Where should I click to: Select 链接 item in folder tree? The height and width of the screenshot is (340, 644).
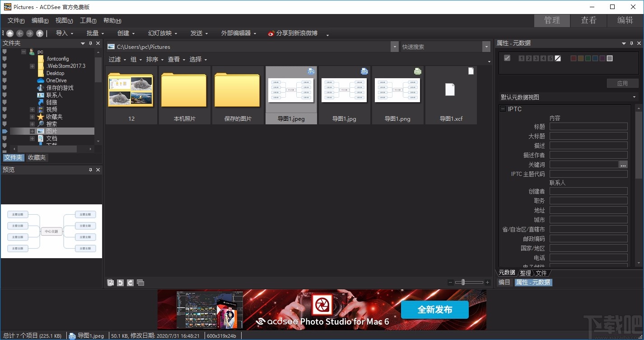click(47, 102)
